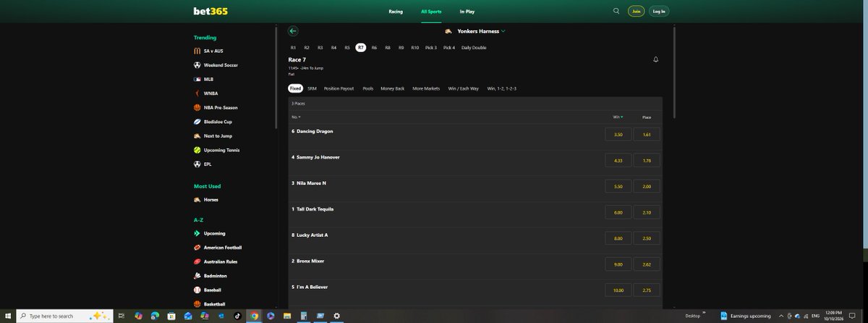Viewport: 868px width, 323px height.
Task: Bet Lucky Artist A win at 8.00
Action: (x=618, y=238)
